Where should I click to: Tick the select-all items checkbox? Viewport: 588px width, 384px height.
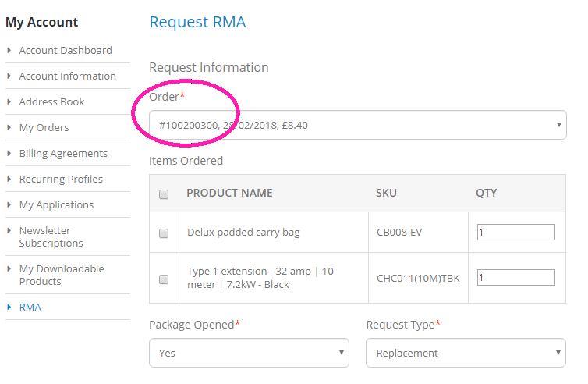[164, 194]
